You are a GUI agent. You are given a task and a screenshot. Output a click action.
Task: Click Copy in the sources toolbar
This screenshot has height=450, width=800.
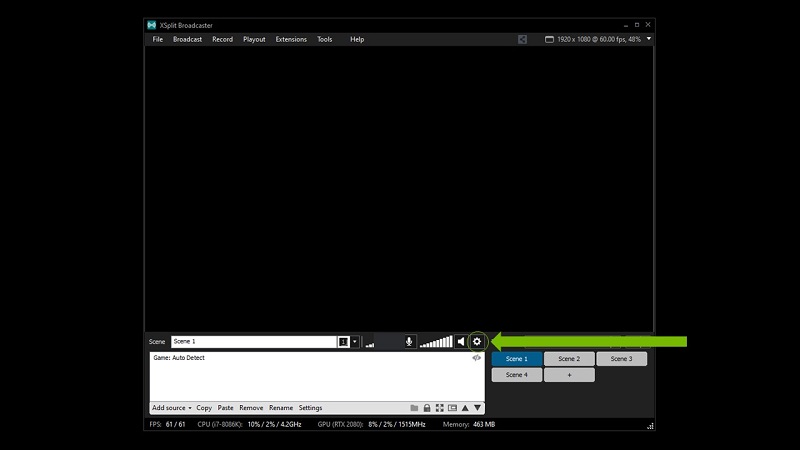point(204,408)
